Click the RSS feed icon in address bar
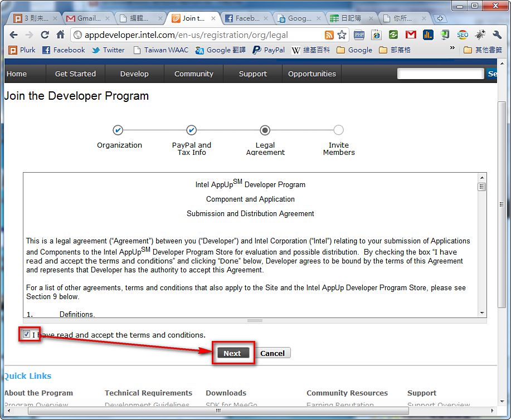Image resolution: width=511 pixels, height=420 pixels. click(329, 35)
